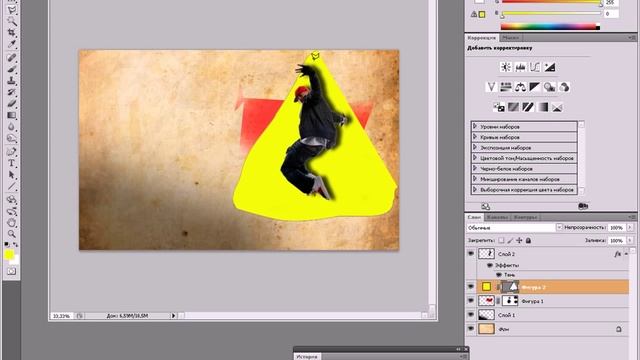Select the Quick Selection tool
The width and height of the screenshot is (640, 360).
pos(12,20)
